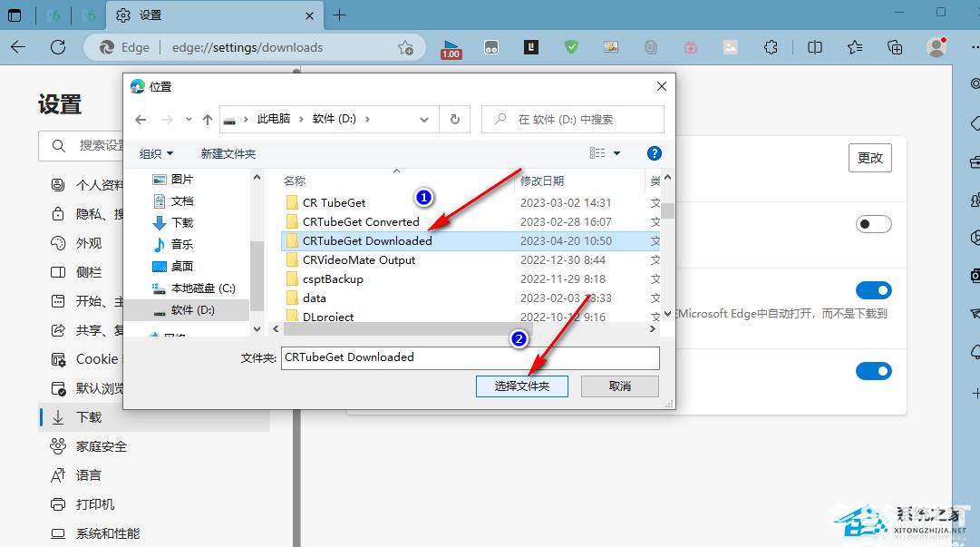The height and width of the screenshot is (547, 980).
Task: Click 新建文件夹 in dialog toolbar
Action: pyautogui.click(x=228, y=154)
